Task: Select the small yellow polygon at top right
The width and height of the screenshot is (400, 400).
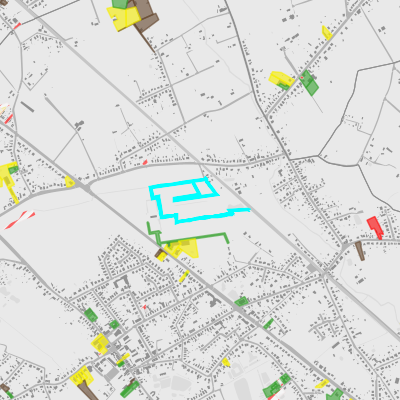Action: [327, 33]
